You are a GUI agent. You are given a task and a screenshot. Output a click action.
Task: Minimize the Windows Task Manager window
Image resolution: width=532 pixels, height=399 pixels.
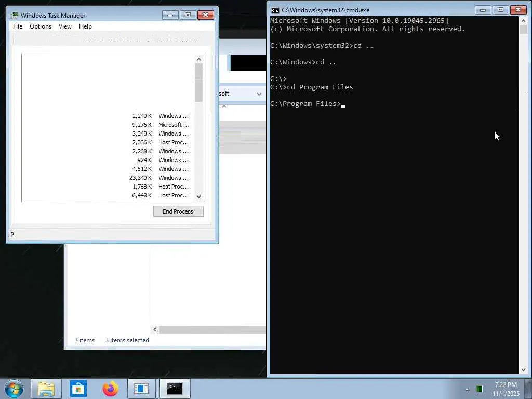coord(170,15)
